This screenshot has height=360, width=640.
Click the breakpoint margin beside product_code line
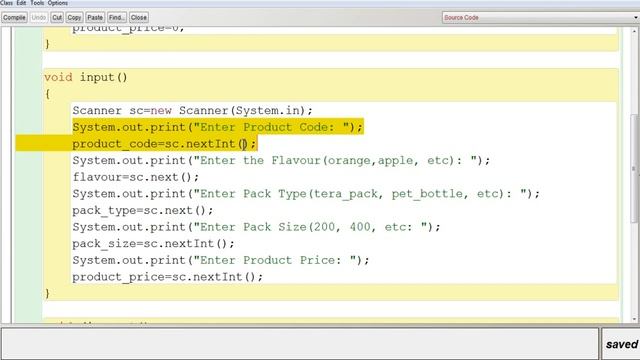pyautogui.click(x=29, y=144)
